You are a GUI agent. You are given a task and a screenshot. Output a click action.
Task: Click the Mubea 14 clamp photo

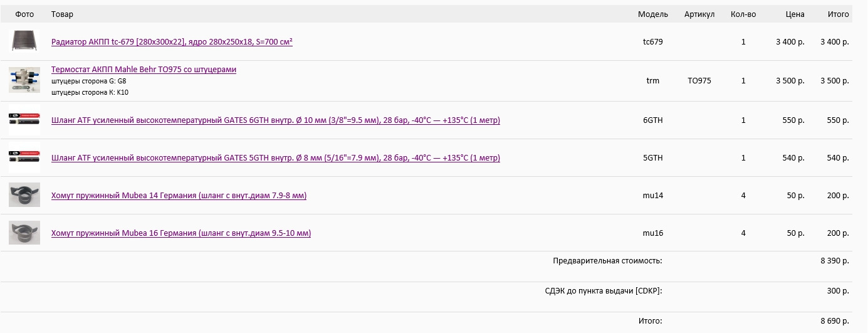tap(24, 195)
